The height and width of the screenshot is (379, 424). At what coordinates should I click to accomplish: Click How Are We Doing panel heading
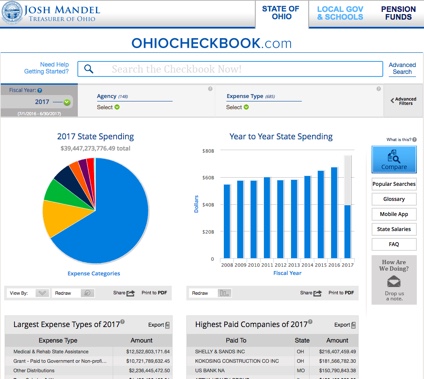pyautogui.click(x=394, y=265)
